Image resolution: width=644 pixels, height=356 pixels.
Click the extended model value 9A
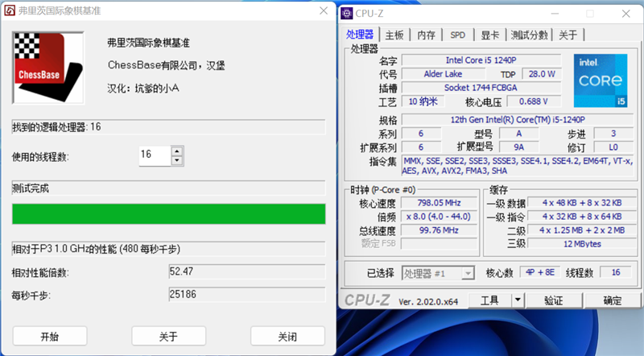pos(518,147)
